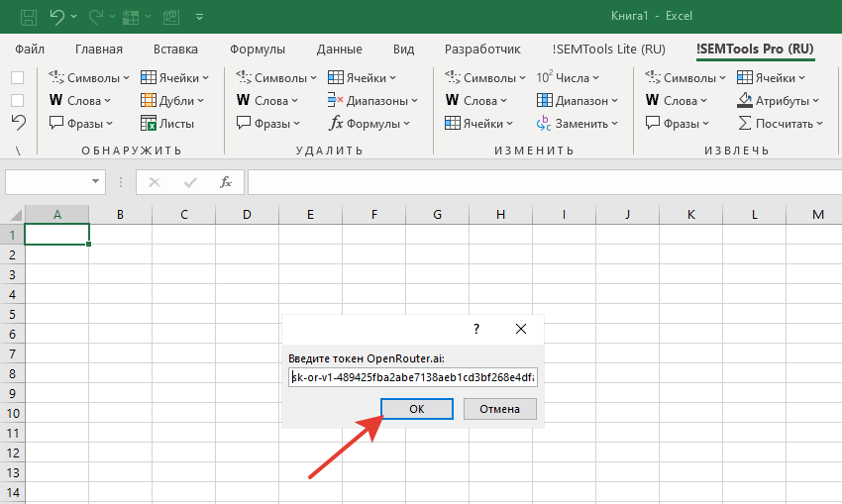The image size is (842, 504).
Task: Open Фразы in the УДАЛИТЬ group
Action: coord(268,124)
